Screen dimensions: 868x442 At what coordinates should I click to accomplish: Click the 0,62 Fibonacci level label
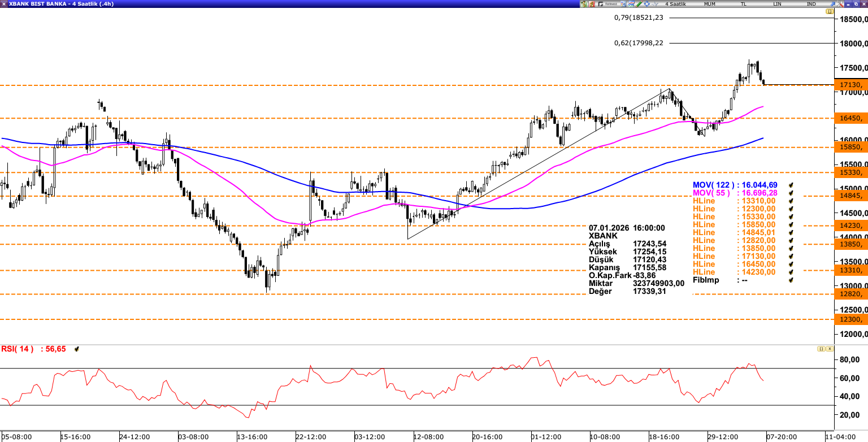pos(639,43)
